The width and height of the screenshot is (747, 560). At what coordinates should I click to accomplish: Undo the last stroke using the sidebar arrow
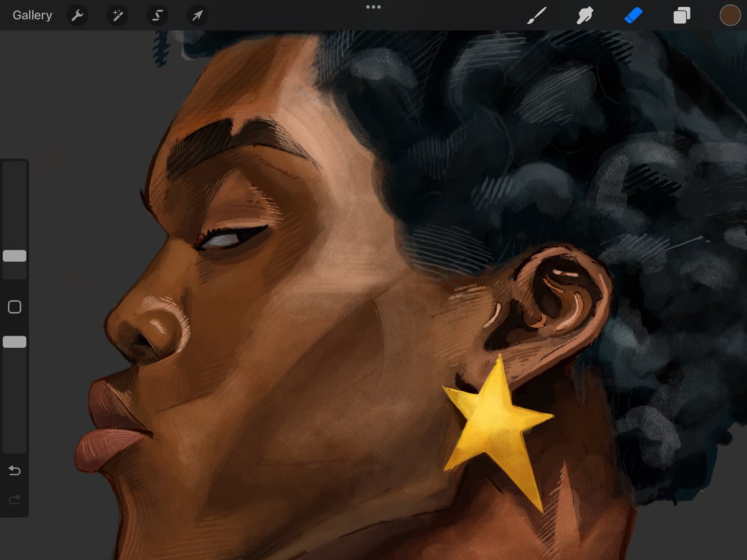pyautogui.click(x=14, y=470)
